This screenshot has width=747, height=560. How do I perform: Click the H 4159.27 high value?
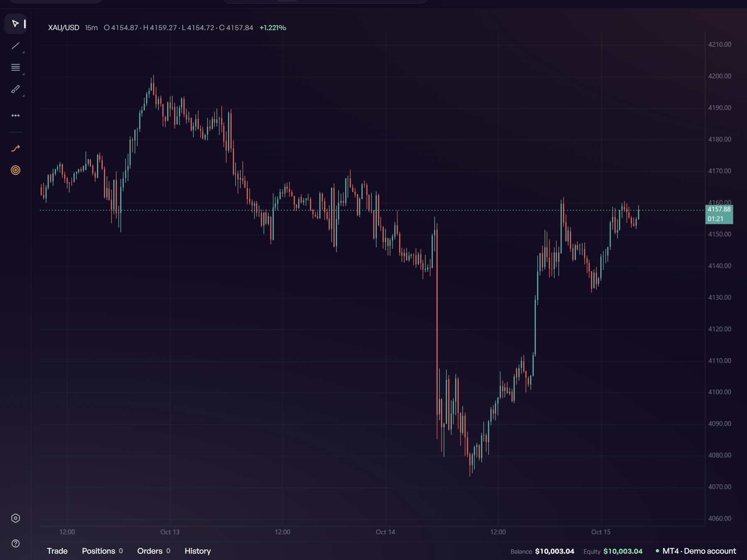pyautogui.click(x=160, y=28)
